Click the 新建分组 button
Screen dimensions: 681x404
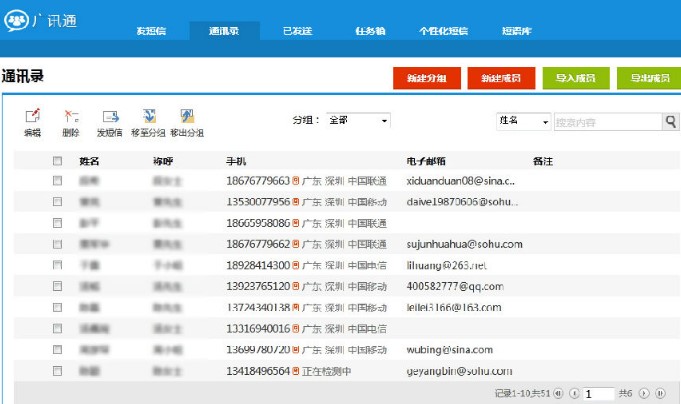[x=427, y=78]
